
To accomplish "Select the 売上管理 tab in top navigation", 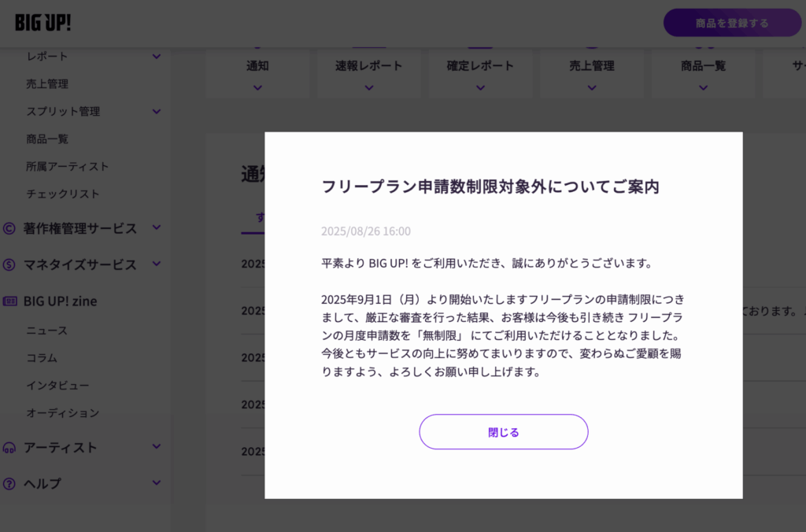I will [591, 67].
